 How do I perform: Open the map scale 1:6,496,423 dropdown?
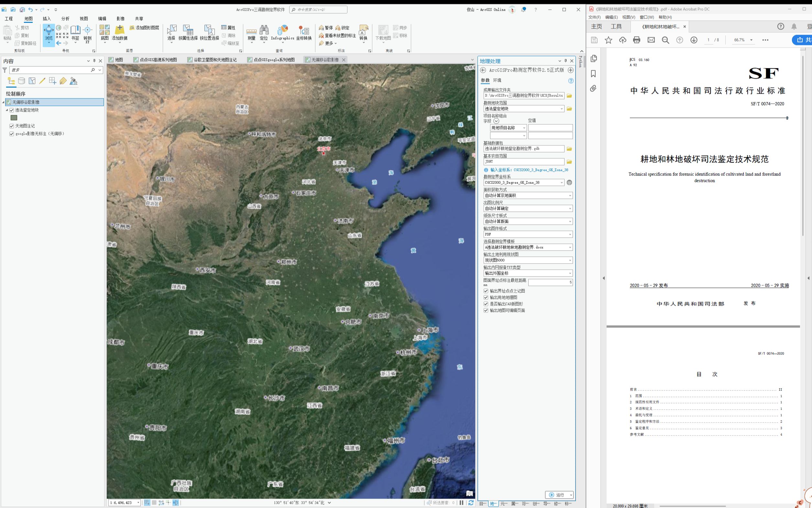[x=138, y=502]
